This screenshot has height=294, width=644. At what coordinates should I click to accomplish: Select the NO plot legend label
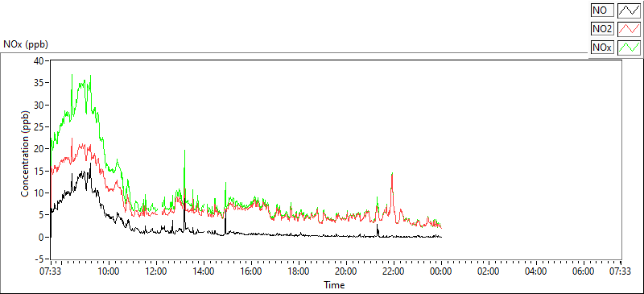[602, 10]
